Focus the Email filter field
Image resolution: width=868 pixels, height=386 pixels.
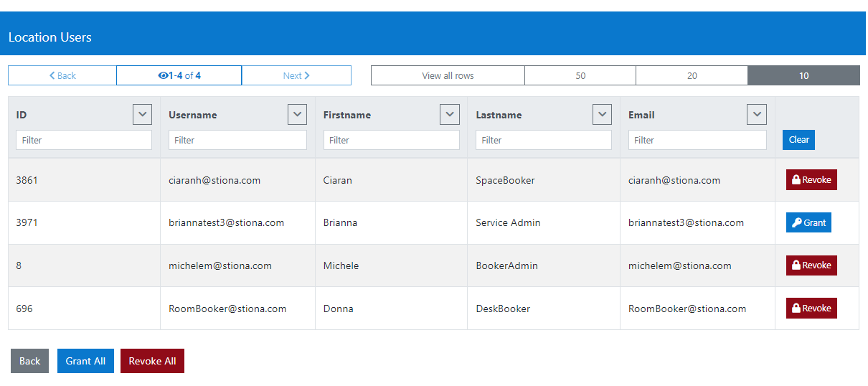(697, 140)
